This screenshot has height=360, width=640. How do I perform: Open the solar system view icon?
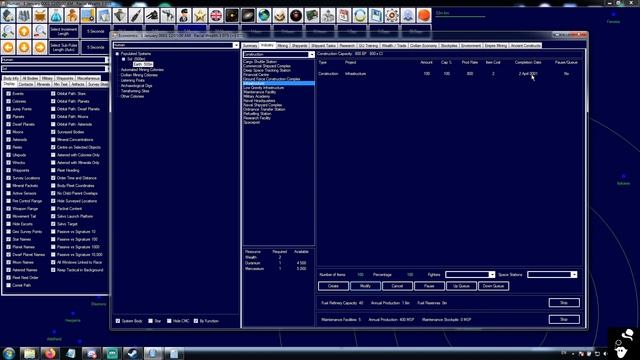click(x=232, y=16)
